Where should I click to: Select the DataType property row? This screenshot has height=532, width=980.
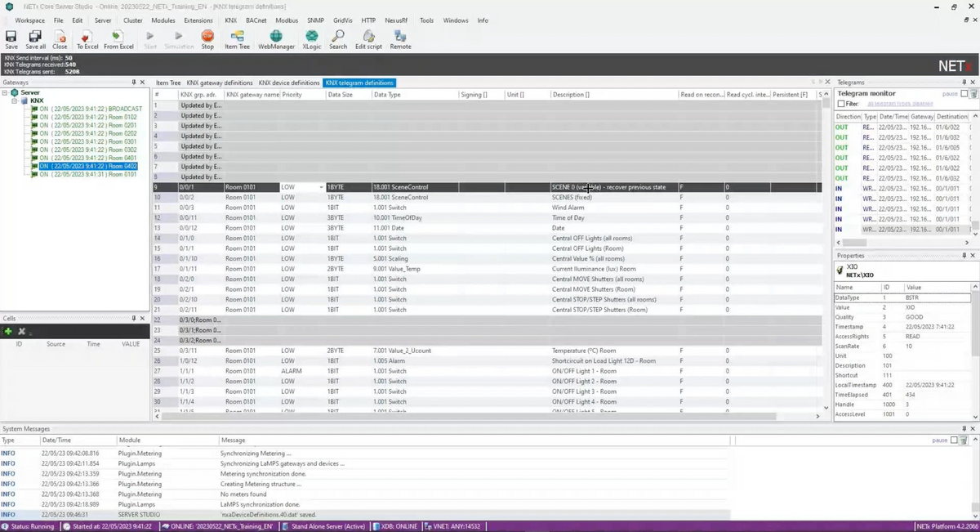[x=902, y=297]
